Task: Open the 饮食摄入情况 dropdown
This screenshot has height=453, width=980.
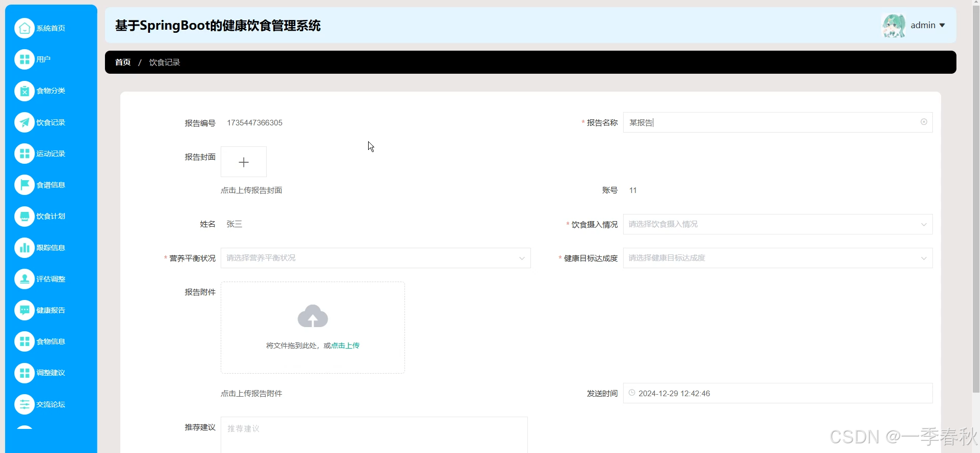Action: (x=778, y=224)
